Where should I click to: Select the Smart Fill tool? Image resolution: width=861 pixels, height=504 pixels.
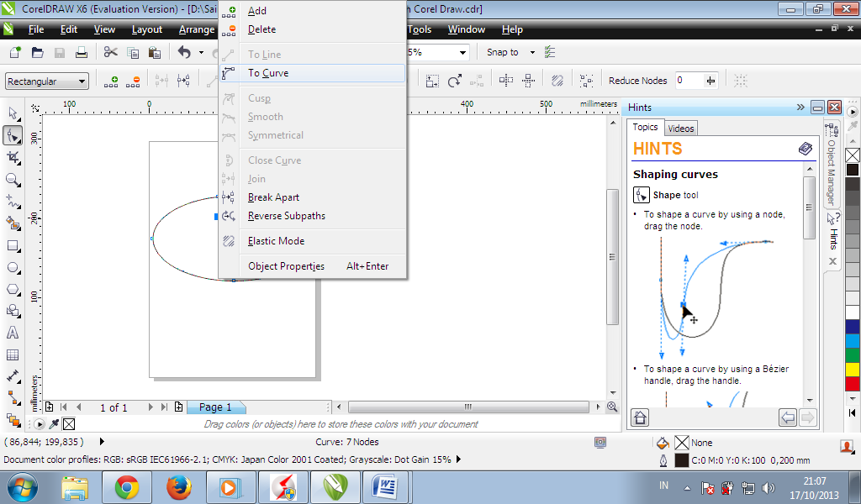(13, 223)
